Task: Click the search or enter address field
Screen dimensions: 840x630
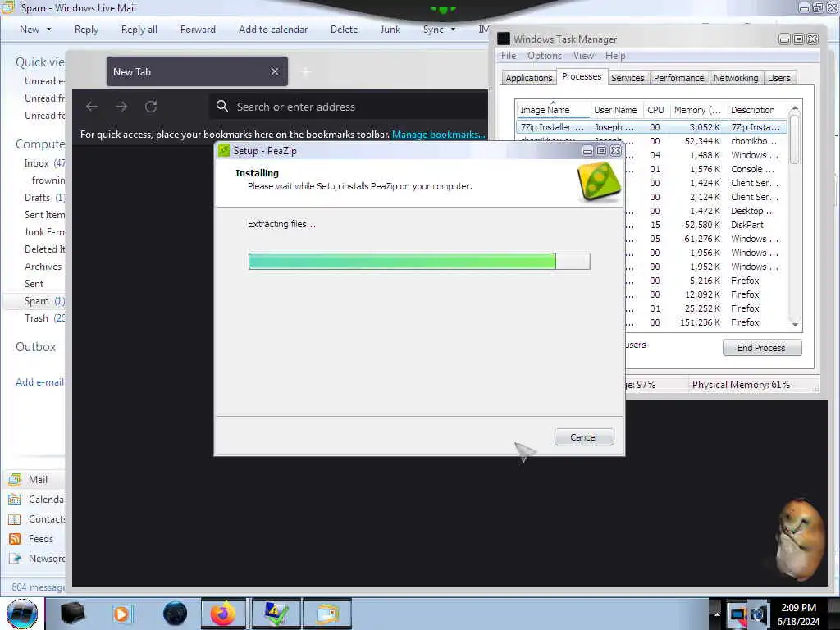Action: point(348,107)
